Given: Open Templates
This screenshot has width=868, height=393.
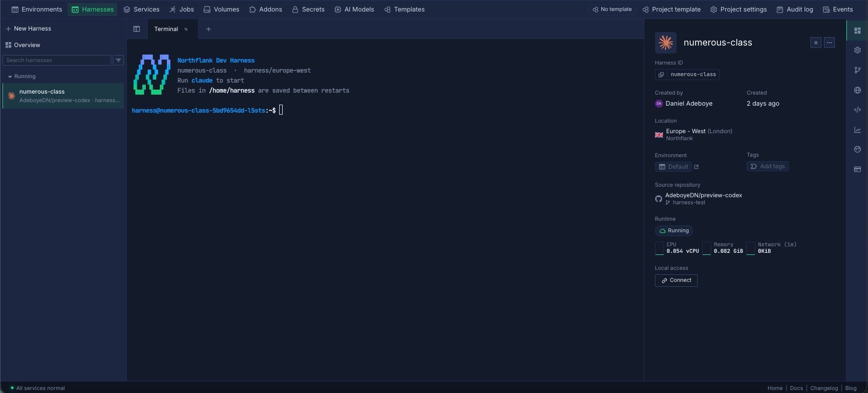Looking at the screenshot, I should 404,10.
